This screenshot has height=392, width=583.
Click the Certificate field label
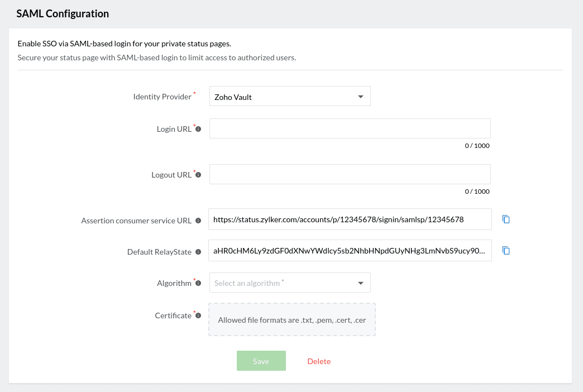(x=173, y=315)
